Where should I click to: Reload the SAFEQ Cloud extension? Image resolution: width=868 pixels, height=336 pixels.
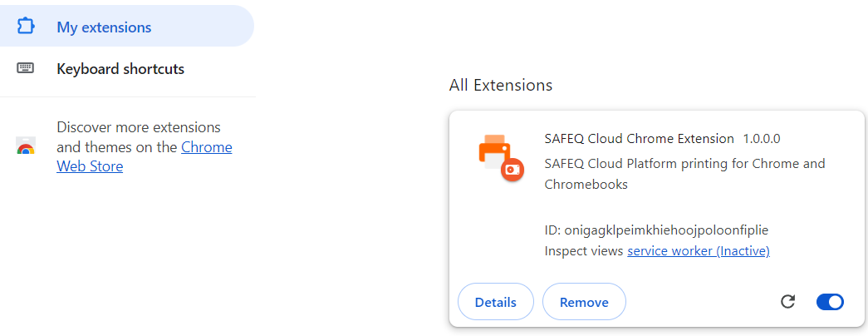788,302
